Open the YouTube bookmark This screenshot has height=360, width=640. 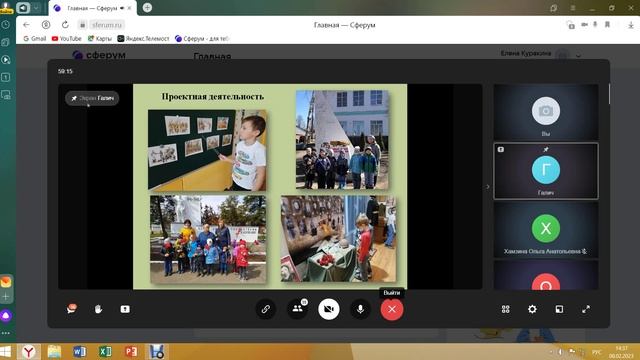click(x=67, y=38)
